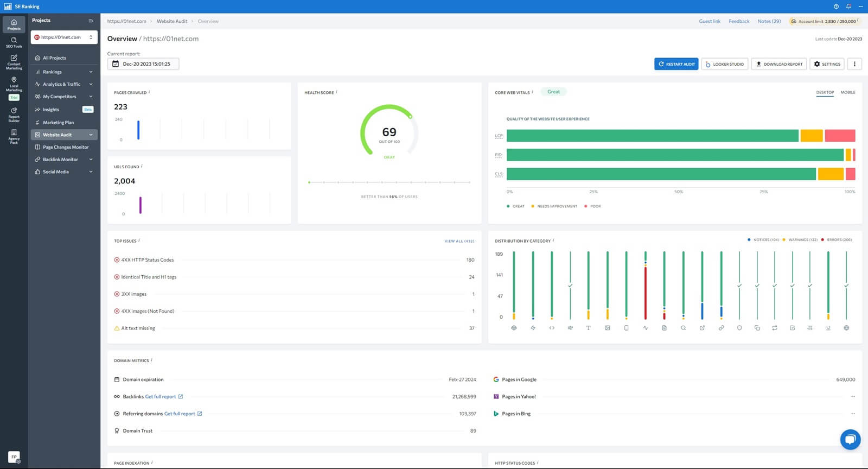Open the project selector https://01net.com dropdown
Viewport: 868px width, 469px height.
pos(64,37)
